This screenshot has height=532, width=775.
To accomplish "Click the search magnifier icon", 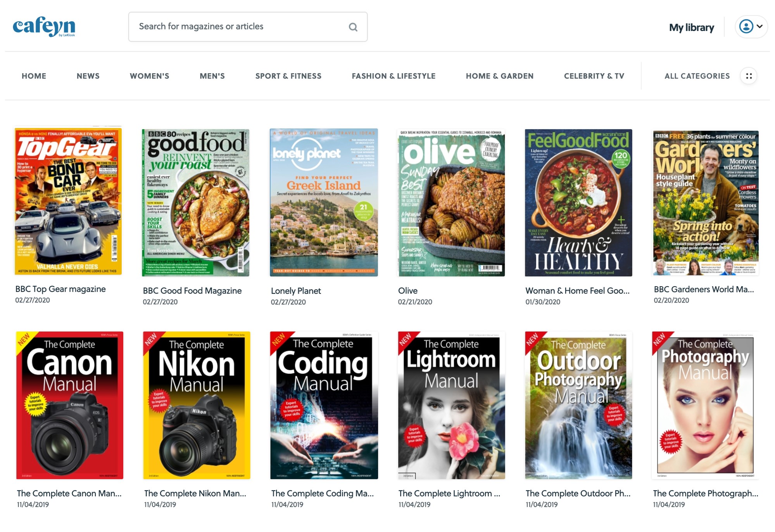I will click(353, 27).
